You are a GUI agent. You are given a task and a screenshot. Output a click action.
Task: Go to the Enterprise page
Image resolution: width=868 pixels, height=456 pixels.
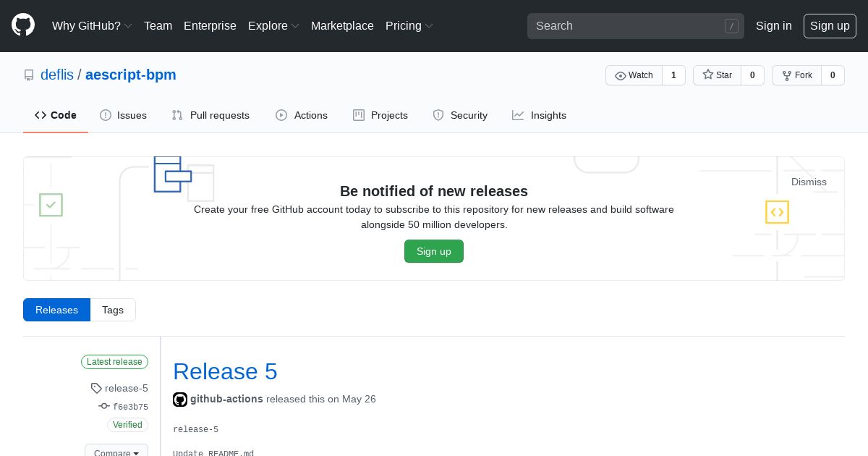pyautogui.click(x=210, y=25)
